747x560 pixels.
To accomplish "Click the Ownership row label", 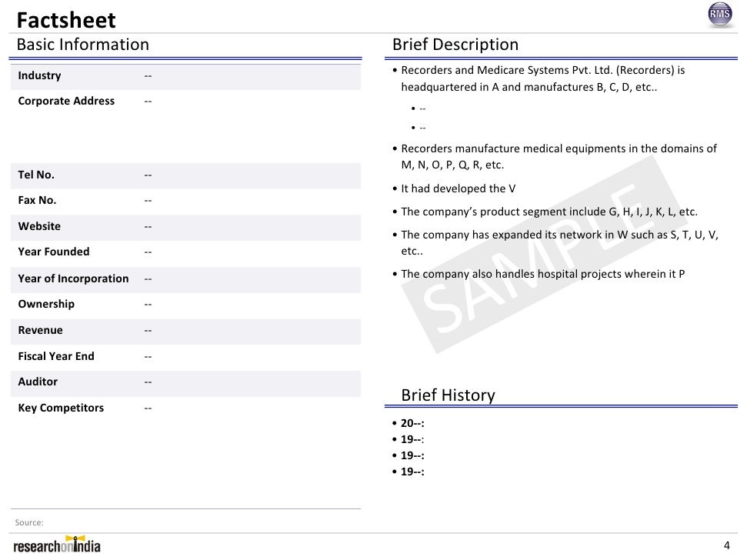I will (x=46, y=305).
